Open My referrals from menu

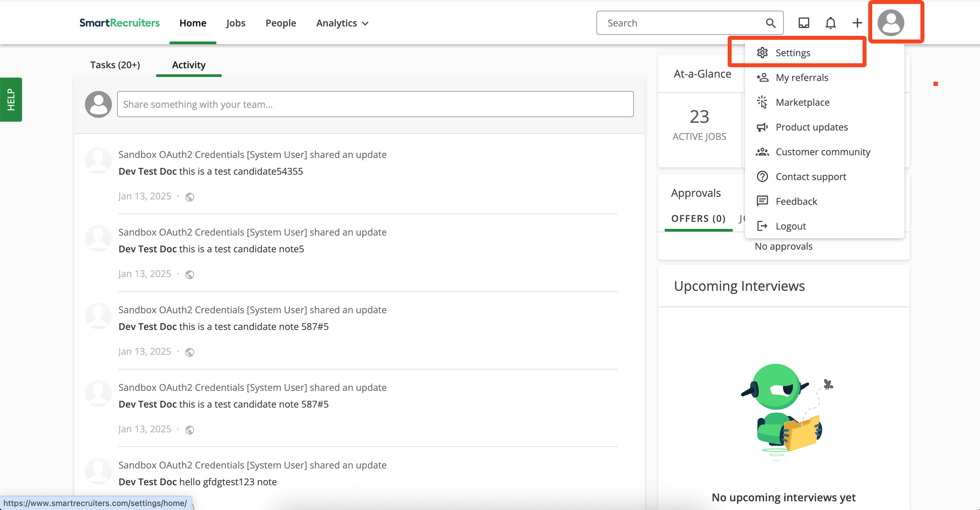click(x=802, y=78)
